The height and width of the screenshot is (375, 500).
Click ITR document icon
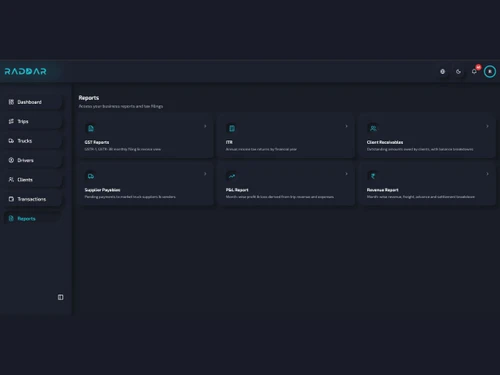[x=232, y=128]
